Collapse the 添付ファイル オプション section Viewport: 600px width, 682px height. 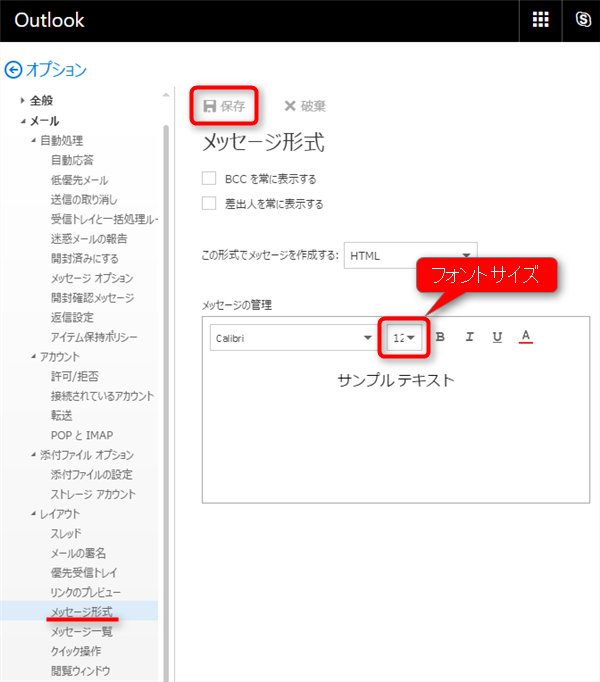coord(34,455)
